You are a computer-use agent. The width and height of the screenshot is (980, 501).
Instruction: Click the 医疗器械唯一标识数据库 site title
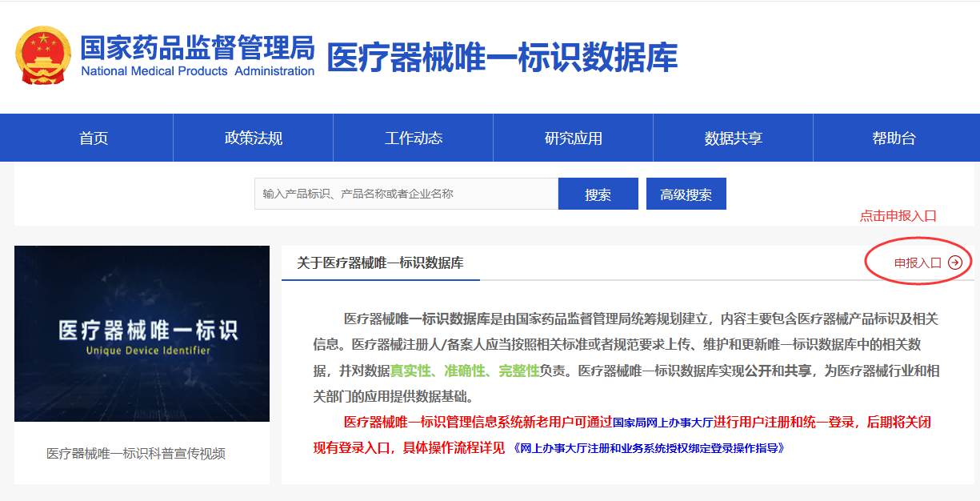(x=502, y=57)
